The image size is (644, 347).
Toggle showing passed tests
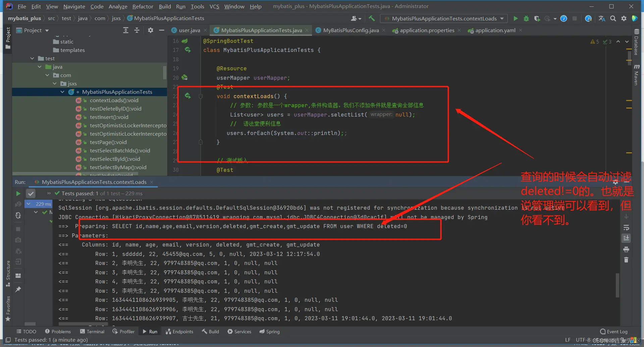(31, 194)
